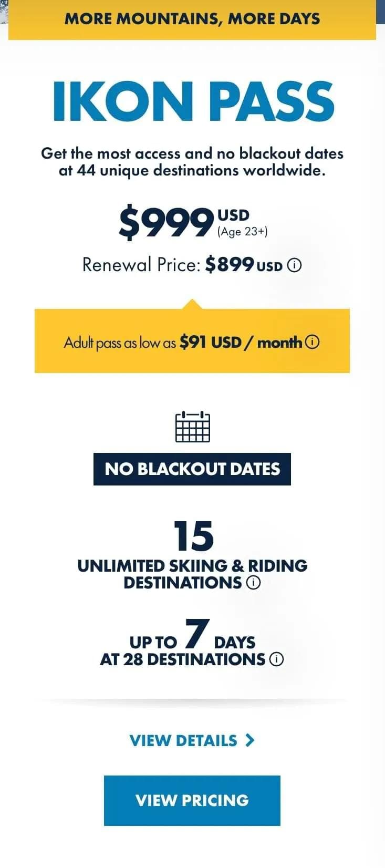Click the At 28 Destinations text
The width and height of the screenshot is (385, 868).
click(182, 660)
